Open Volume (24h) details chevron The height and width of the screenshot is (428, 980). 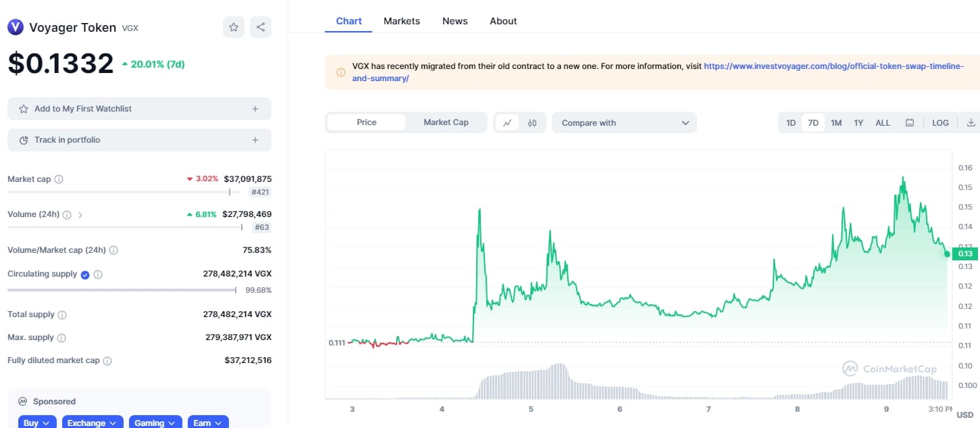[x=80, y=214]
